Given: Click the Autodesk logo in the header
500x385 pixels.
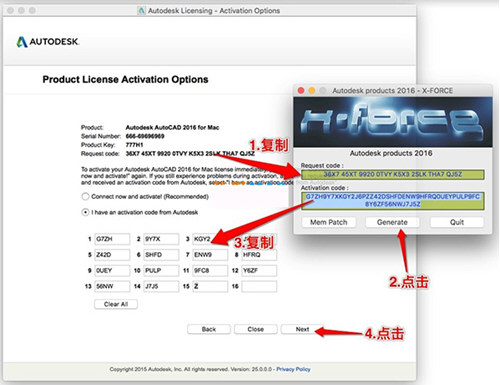Looking at the screenshot, I should coord(48,42).
